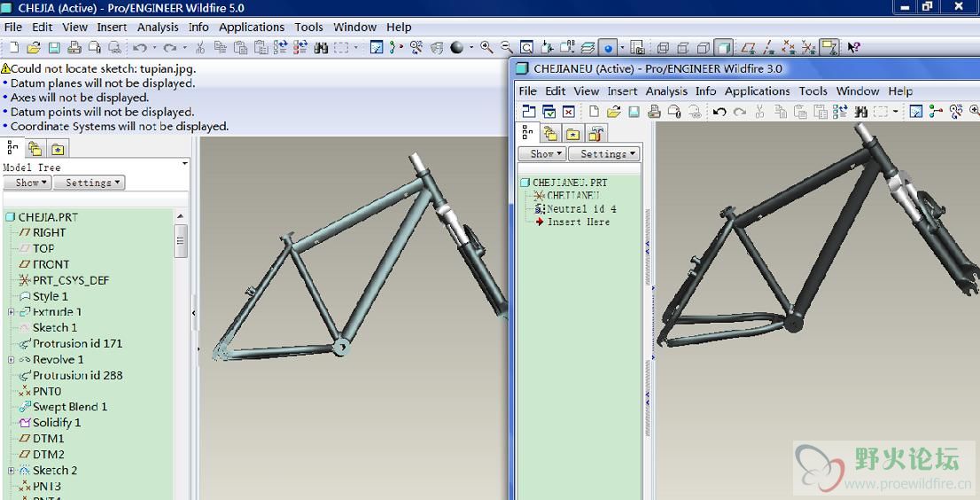Image resolution: width=980 pixels, height=500 pixels.
Task: Open Settings dropdown in CHEJIANEU window
Action: click(x=603, y=153)
